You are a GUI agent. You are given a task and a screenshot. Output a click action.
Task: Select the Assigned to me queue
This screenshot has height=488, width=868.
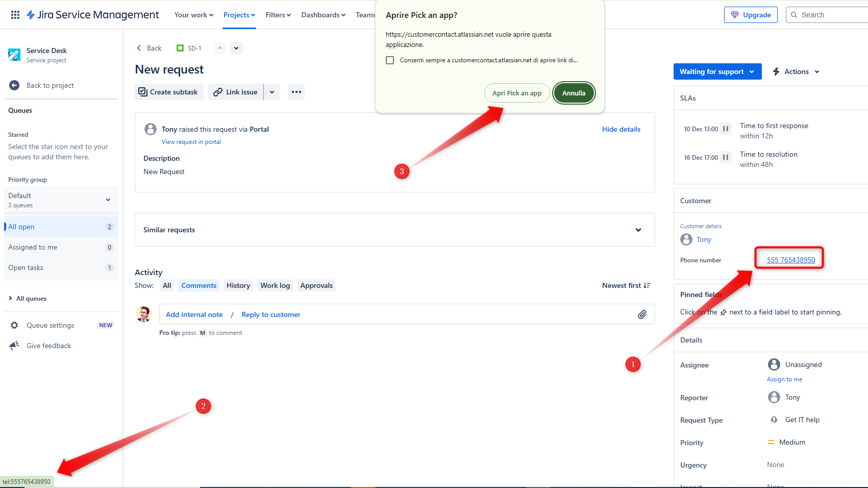coord(61,247)
